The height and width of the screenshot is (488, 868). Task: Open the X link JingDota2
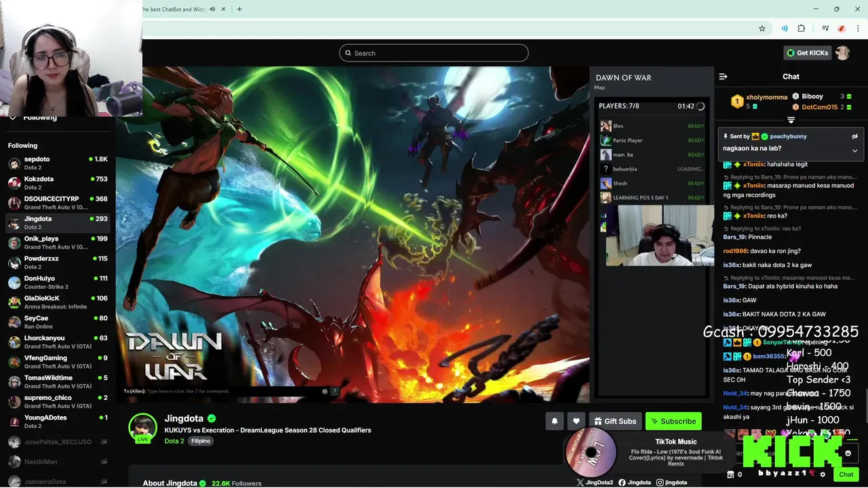595,483
